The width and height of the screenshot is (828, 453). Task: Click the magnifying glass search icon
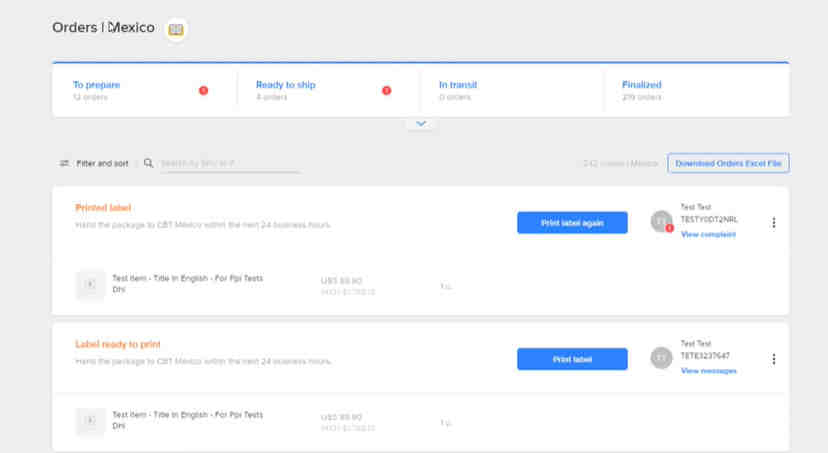(x=149, y=163)
